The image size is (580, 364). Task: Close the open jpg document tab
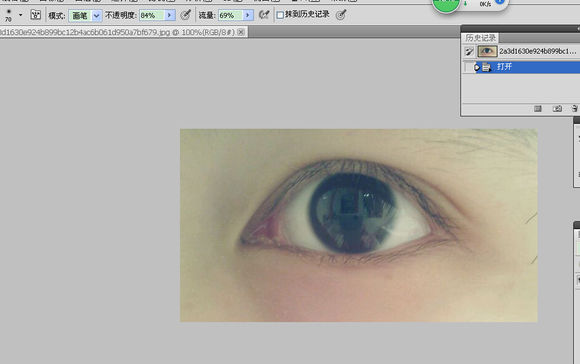[241, 32]
